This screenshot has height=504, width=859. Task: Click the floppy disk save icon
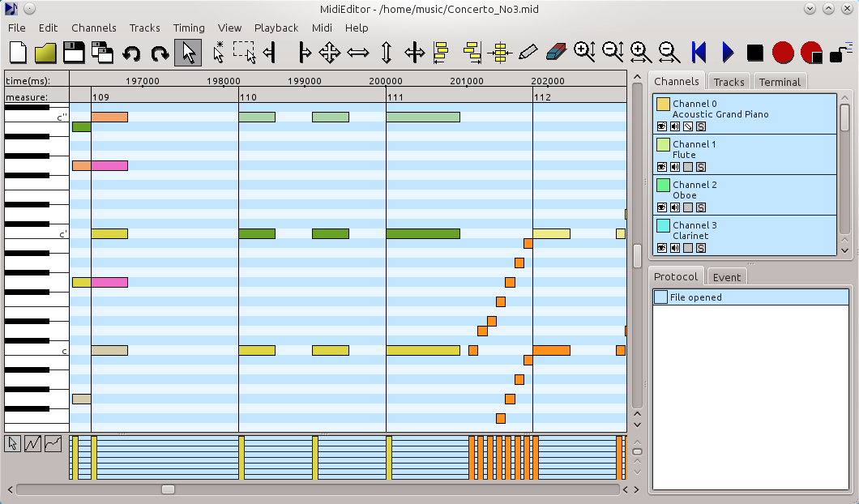pyautogui.click(x=74, y=53)
